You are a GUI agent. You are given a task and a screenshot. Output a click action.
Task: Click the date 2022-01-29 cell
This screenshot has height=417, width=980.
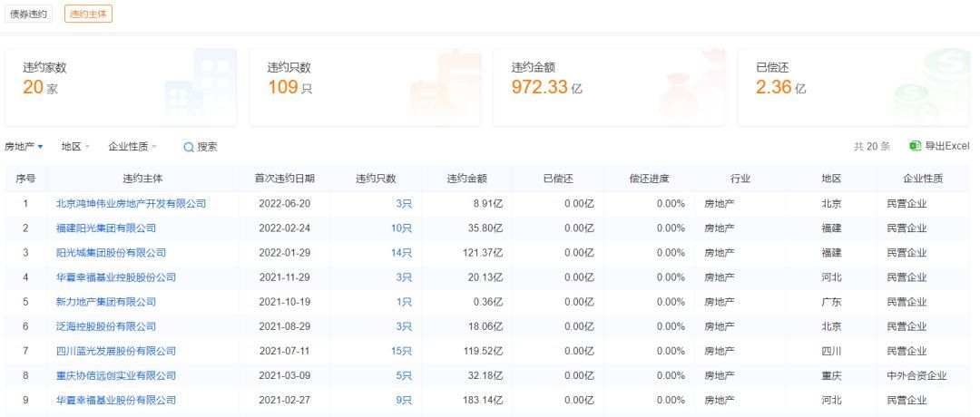point(284,253)
